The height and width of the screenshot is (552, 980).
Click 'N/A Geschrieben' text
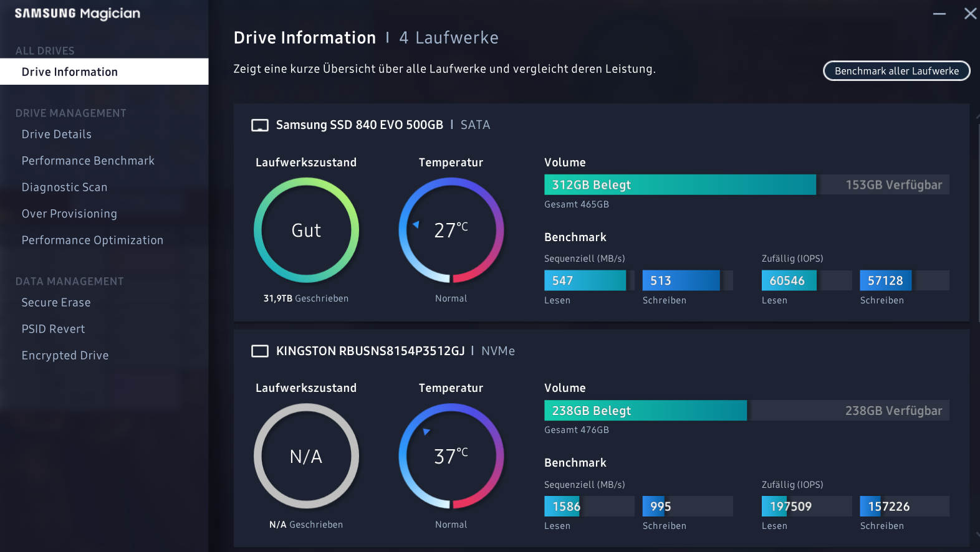point(306,525)
